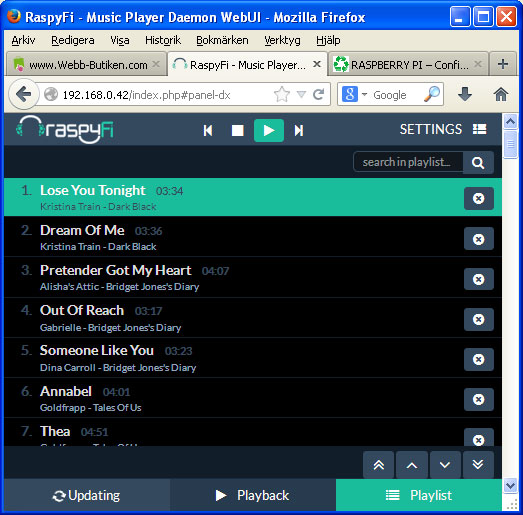Remove Dream Of Me from playlist
523x515 pixels.
coord(479,239)
